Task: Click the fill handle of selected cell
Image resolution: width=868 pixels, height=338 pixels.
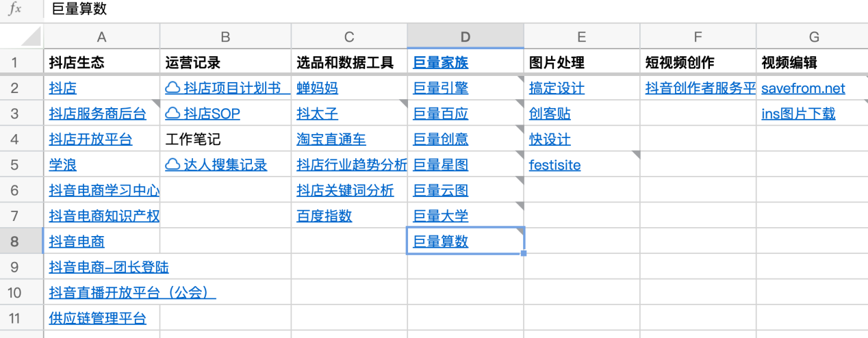Action: [x=524, y=254]
